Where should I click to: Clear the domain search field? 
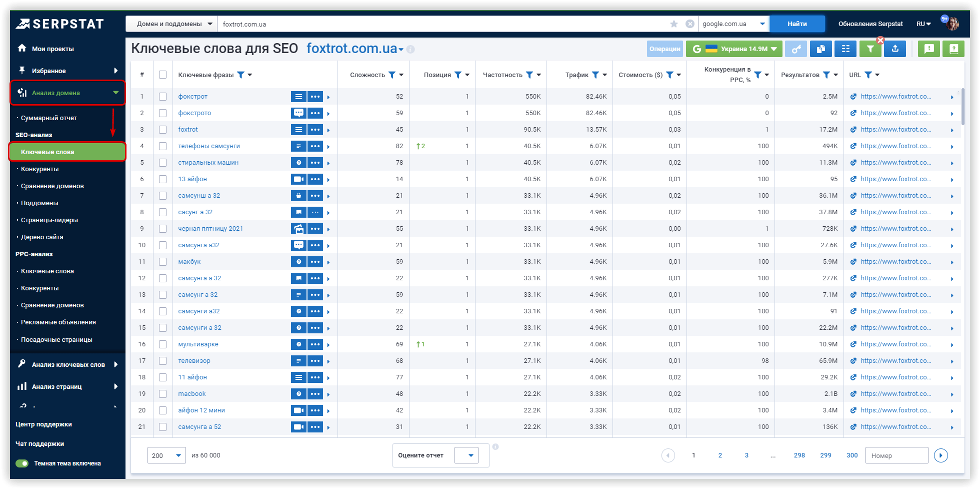coord(690,24)
